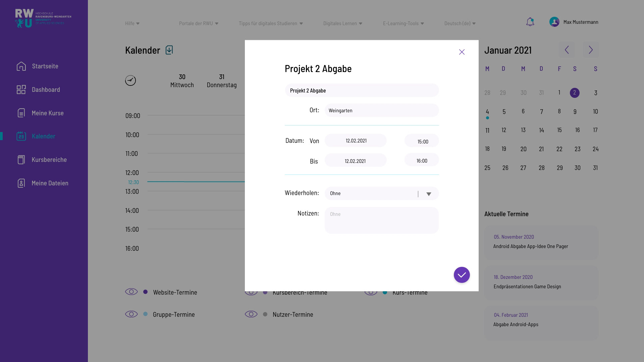The width and height of the screenshot is (644, 362).
Task: Click the Website-Termine purple color dot
Action: [x=145, y=292]
